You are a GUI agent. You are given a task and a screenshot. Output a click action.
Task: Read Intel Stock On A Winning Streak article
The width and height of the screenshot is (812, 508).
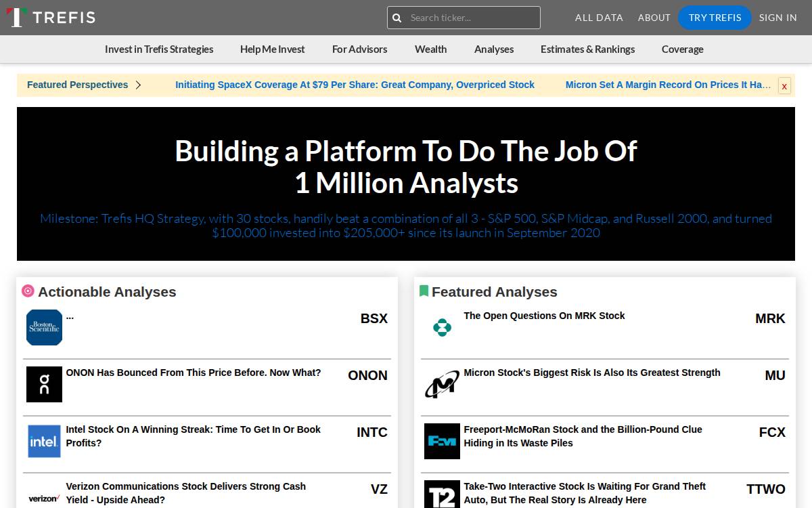194,436
